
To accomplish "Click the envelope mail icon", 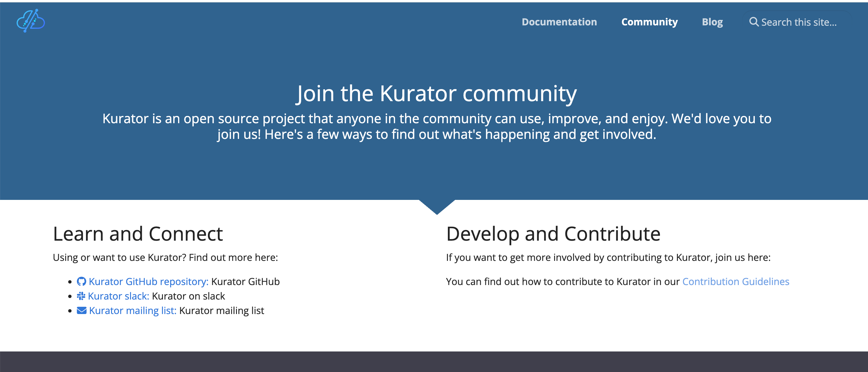I will click(x=81, y=310).
